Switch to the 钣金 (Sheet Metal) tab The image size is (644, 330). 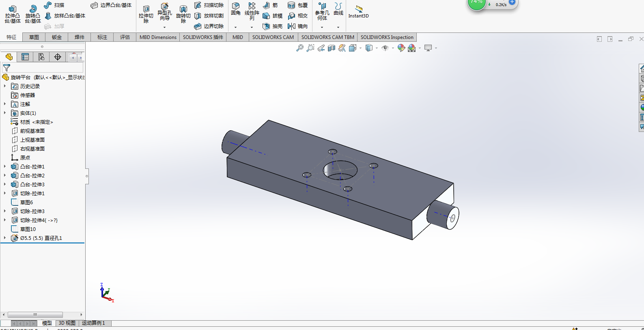pos(57,37)
